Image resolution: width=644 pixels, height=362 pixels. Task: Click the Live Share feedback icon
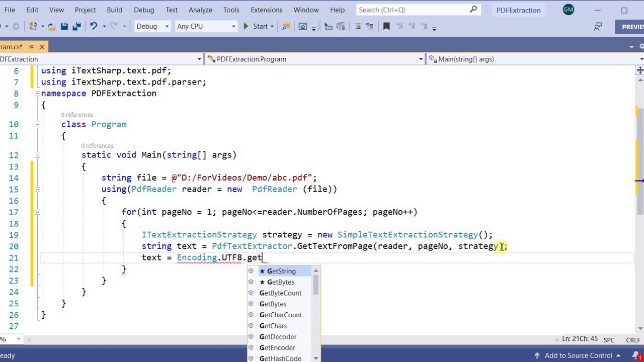pos(598,27)
